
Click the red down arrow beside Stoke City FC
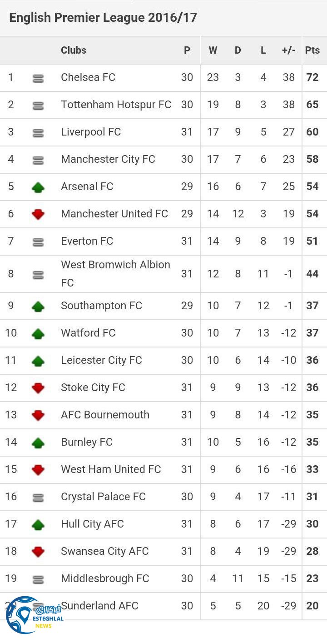tap(38, 388)
